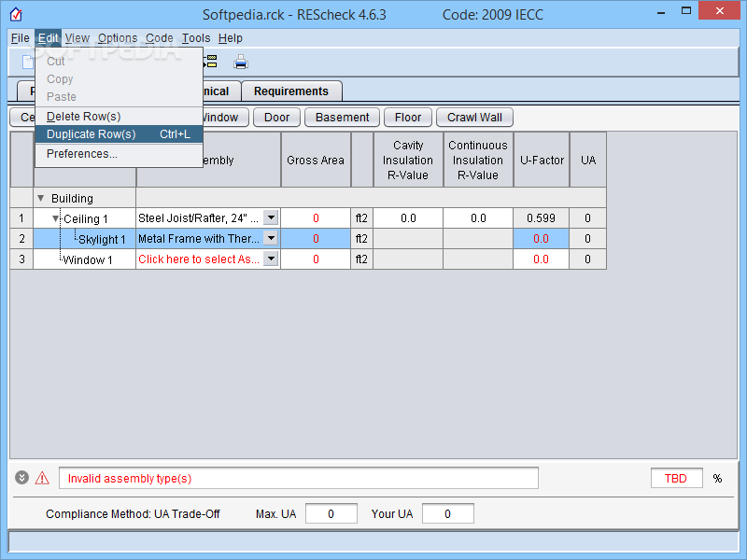Select row header number 1

[x=21, y=218]
